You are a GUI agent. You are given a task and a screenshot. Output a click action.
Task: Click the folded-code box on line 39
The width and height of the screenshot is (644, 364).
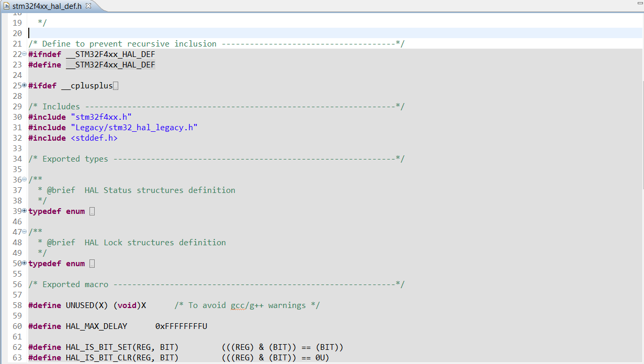coord(92,211)
